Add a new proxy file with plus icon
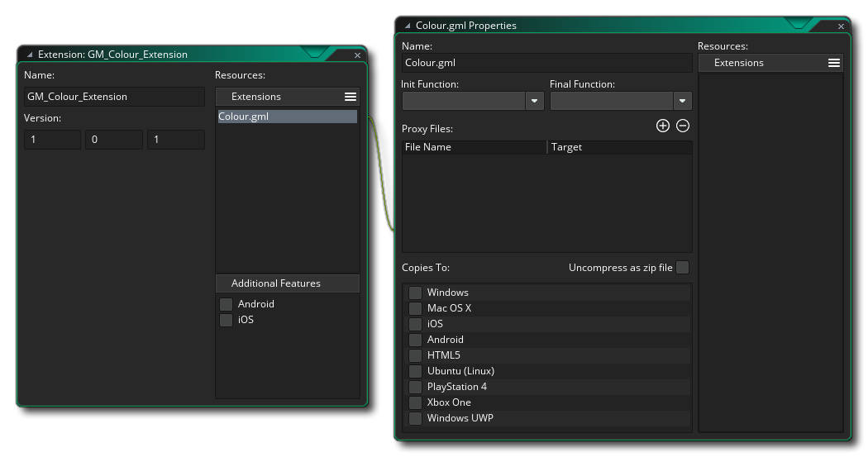Viewport: 868px width, 457px height. [662, 126]
